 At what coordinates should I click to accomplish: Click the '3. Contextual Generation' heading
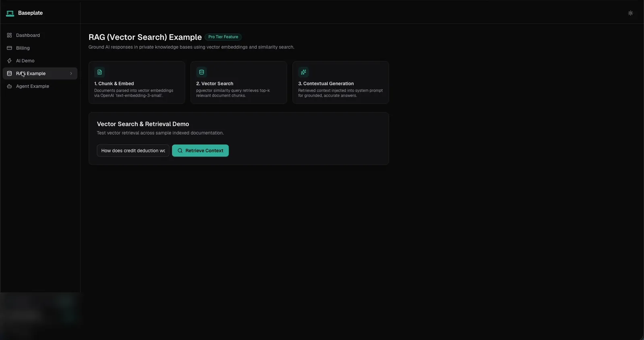(326, 84)
